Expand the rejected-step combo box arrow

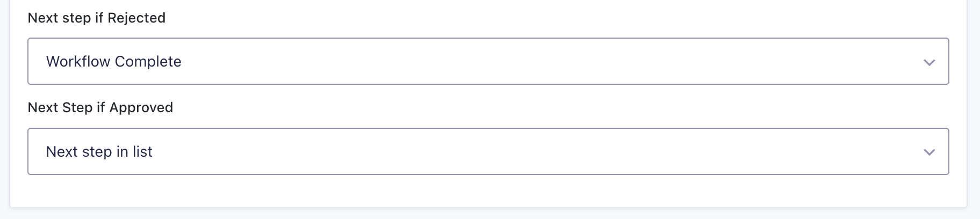tap(929, 62)
